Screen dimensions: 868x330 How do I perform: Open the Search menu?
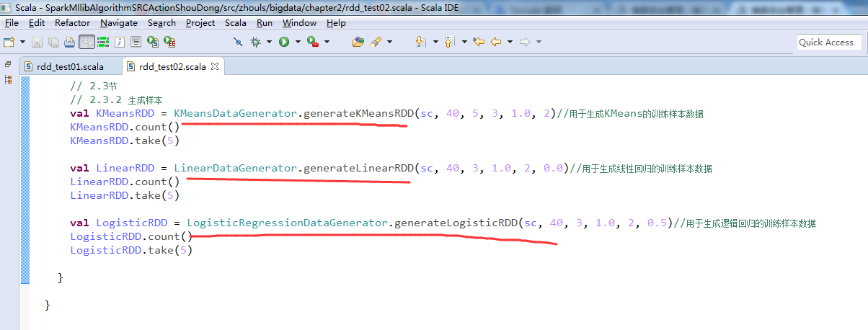click(161, 23)
